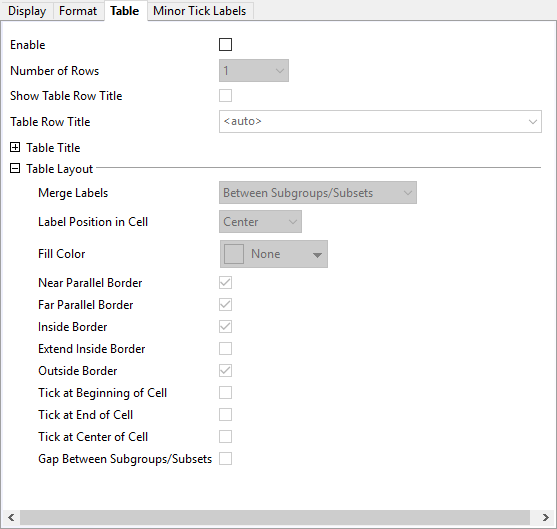Image resolution: width=557 pixels, height=529 pixels.
Task: Enable Extend Inside Border checkbox
Action: coord(225,349)
